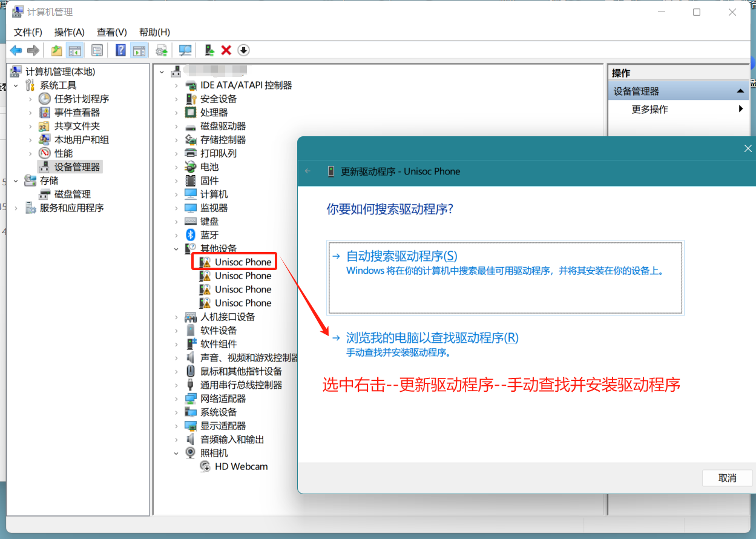The height and width of the screenshot is (539, 756).
Task: Collapse the 系统工具 node in the left tree
Action: [16, 85]
